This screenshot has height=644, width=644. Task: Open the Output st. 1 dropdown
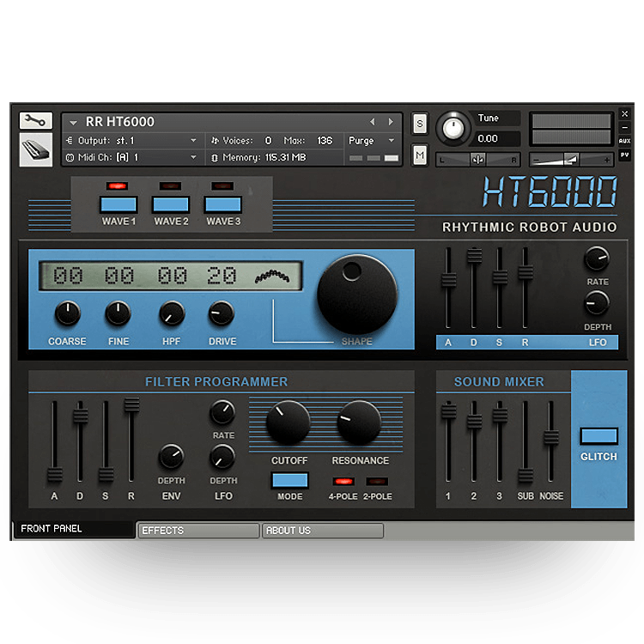[x=193, y=141]
